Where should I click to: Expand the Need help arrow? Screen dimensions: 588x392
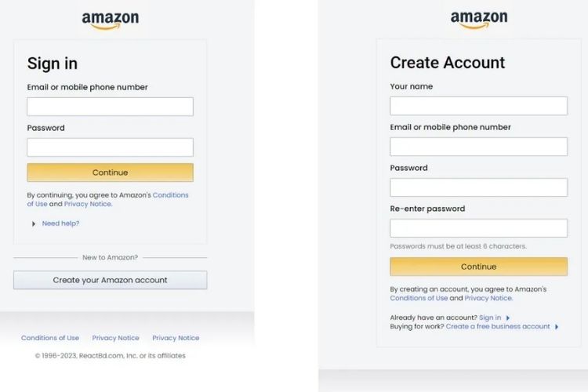[x=34, y=224]
